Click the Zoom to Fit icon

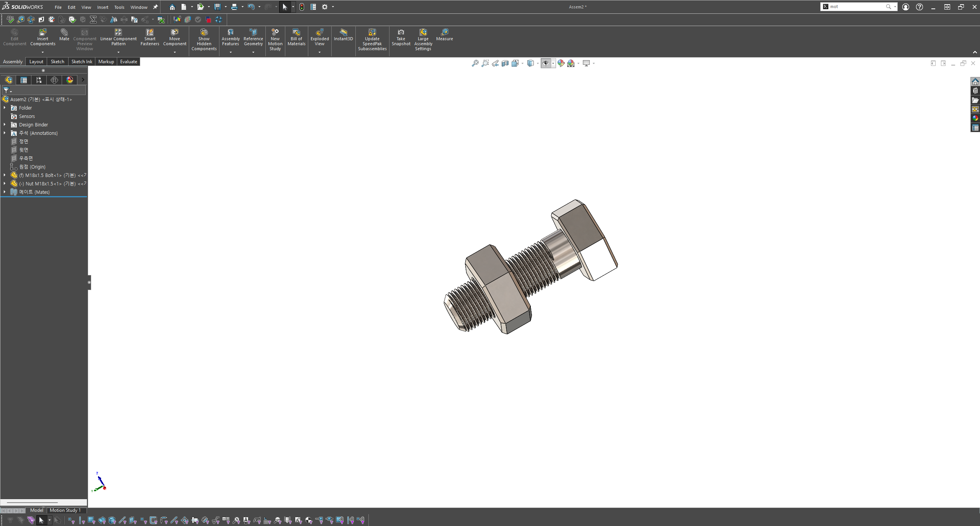click(x=475, y=63)
